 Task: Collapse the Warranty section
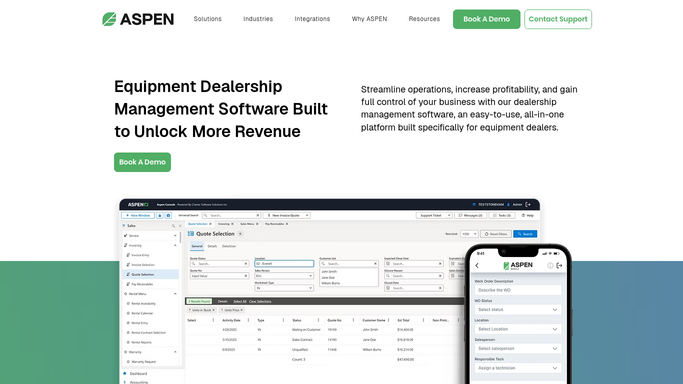pyautogui.click(x=175, y=352)
